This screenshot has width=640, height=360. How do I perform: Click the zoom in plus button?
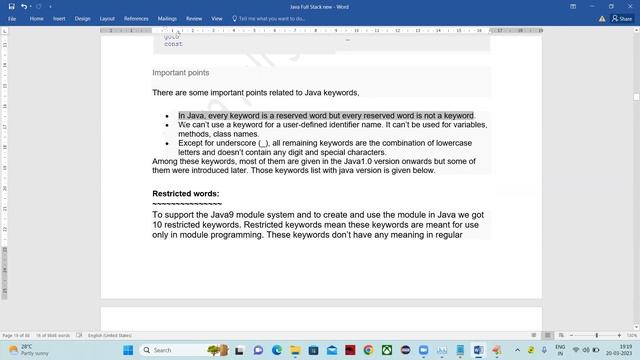click(619, 336)
